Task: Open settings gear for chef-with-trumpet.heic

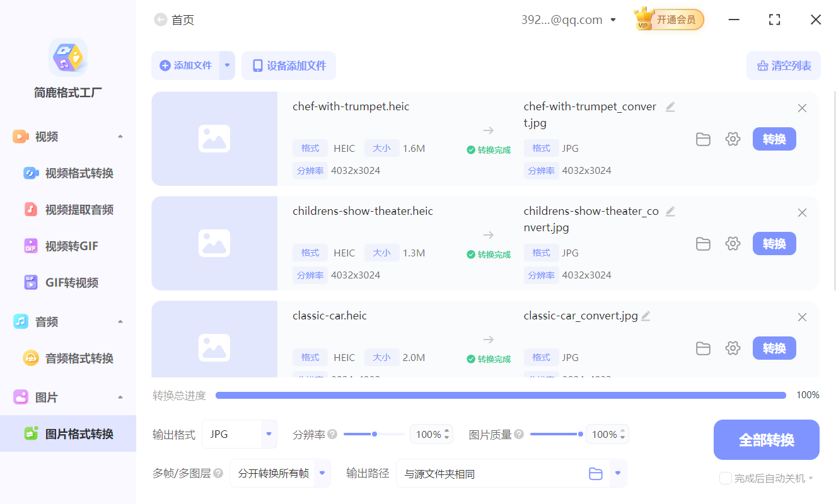Action: coord(733,139)
